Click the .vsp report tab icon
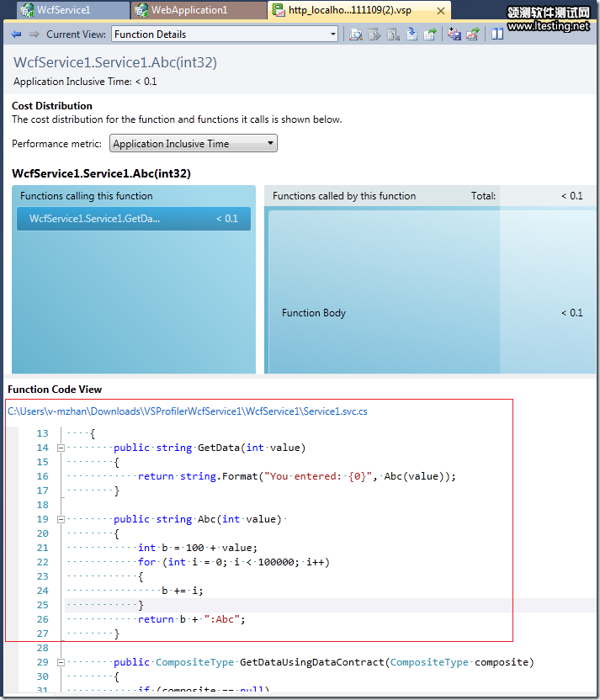 click(279, 10)
